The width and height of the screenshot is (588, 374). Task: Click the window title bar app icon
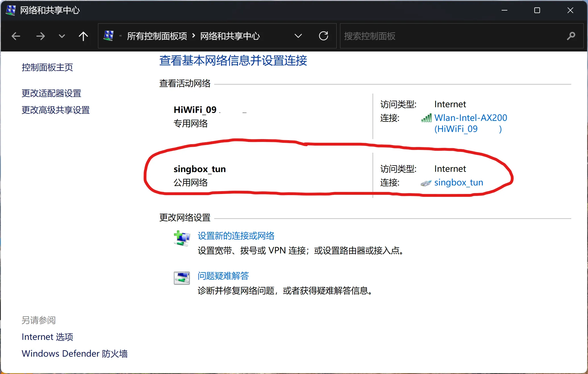[x=11, y=10]
